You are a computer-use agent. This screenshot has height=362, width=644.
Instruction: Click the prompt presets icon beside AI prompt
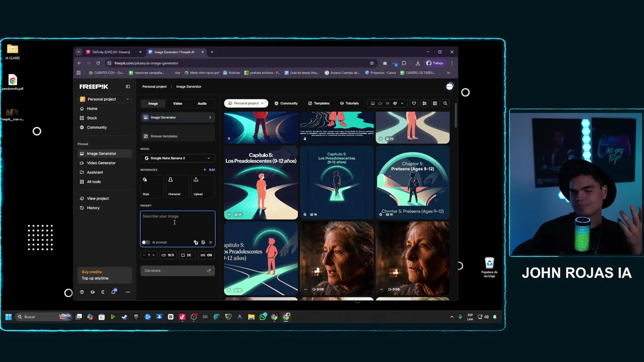[x=196, y=242]
